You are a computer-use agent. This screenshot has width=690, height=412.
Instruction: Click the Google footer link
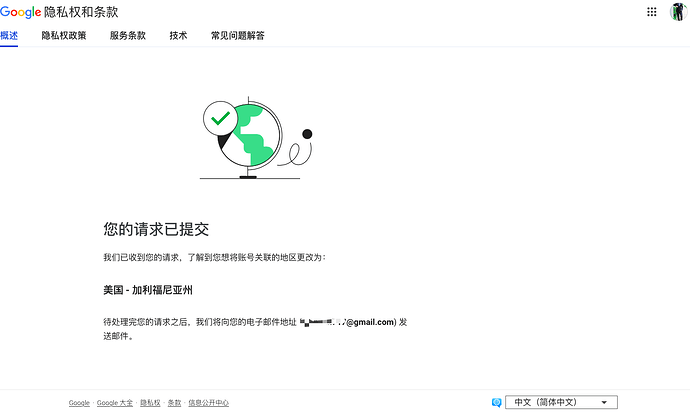click(x=79, y=403)
